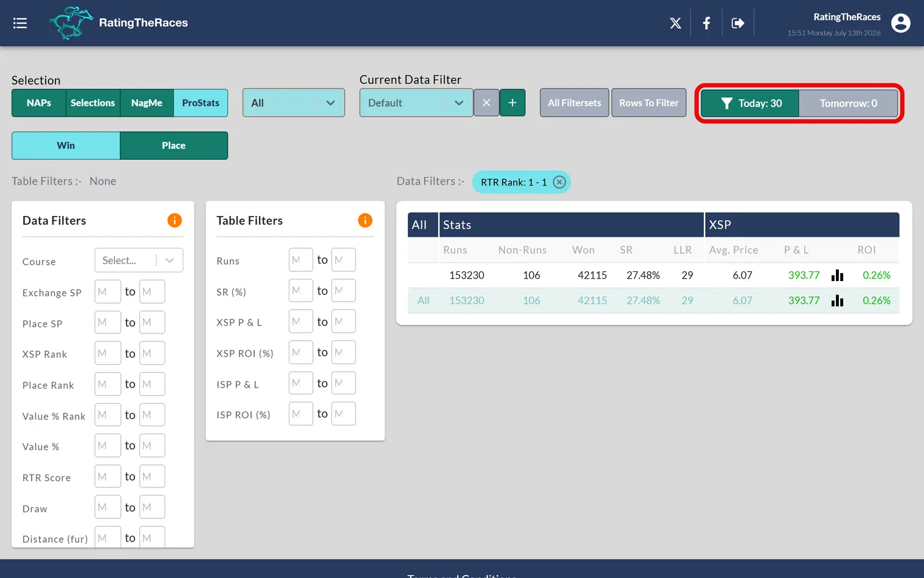This screenshot has width=924, height=578.
Task: Click the Rows To Filter button
Action: pos(649,103)
